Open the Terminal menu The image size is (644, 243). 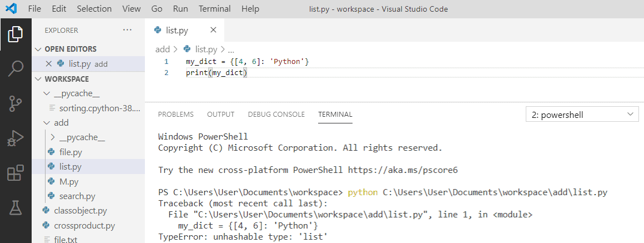[x=214, y=9]
